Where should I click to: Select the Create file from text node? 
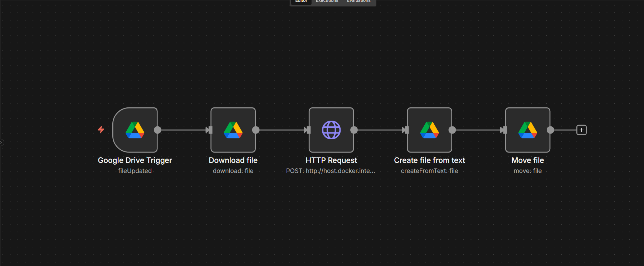click(429, 130)
